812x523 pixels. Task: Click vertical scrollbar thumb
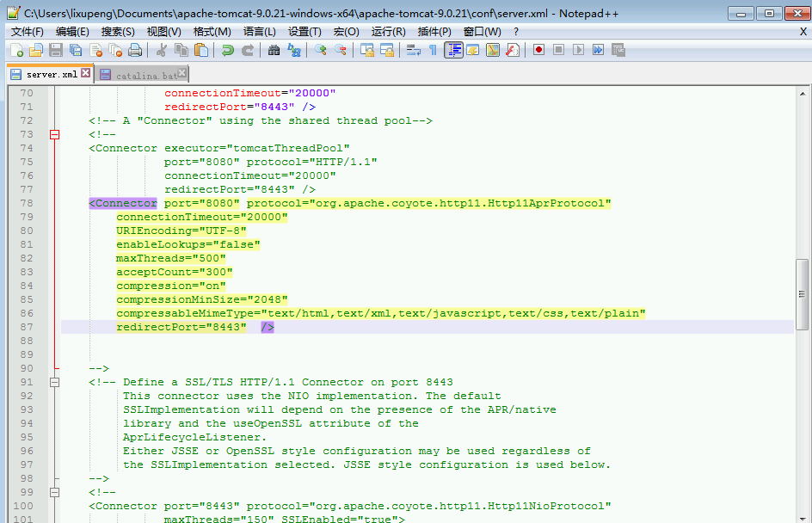pos(803,294)
